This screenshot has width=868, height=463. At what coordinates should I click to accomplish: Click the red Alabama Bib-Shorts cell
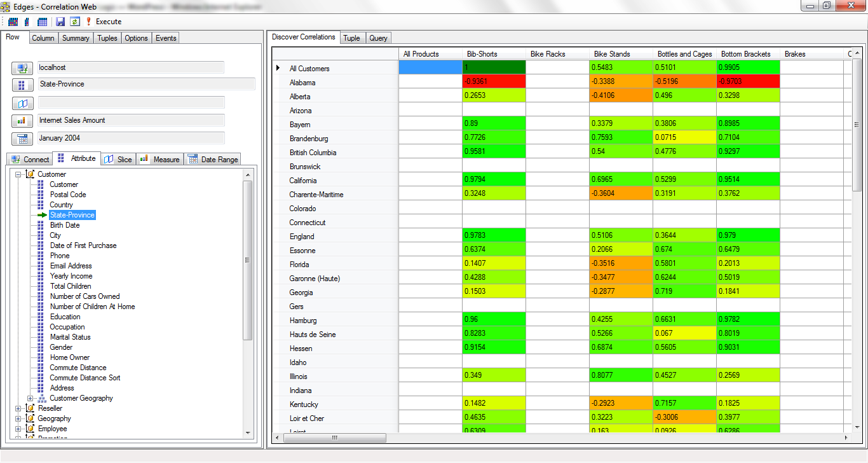(494, 82)
